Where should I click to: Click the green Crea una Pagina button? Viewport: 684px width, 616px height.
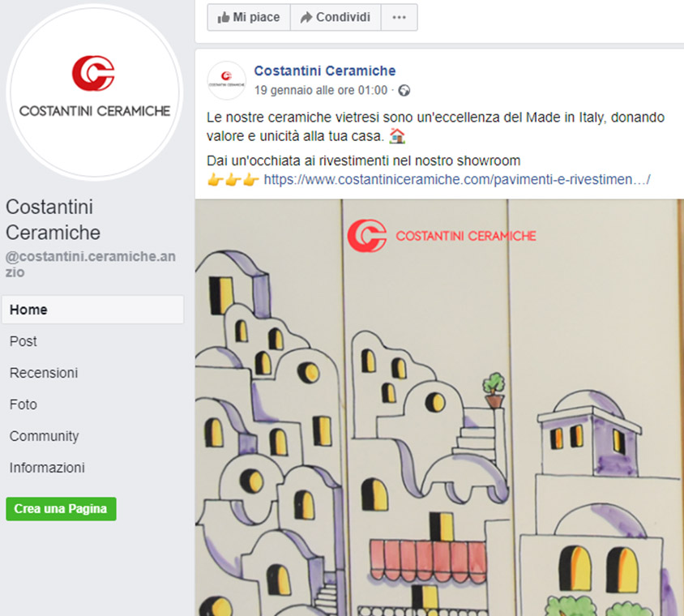61,509
